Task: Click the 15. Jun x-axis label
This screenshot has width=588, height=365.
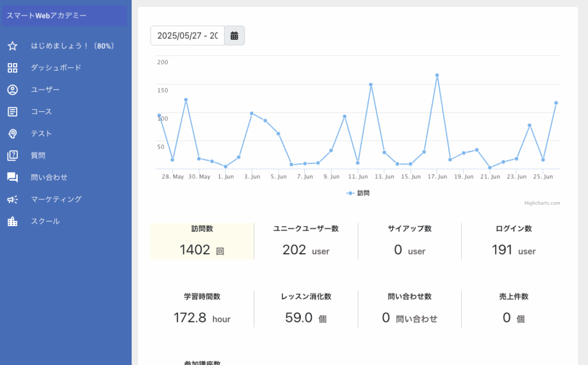Action: [x=411, y=177]
